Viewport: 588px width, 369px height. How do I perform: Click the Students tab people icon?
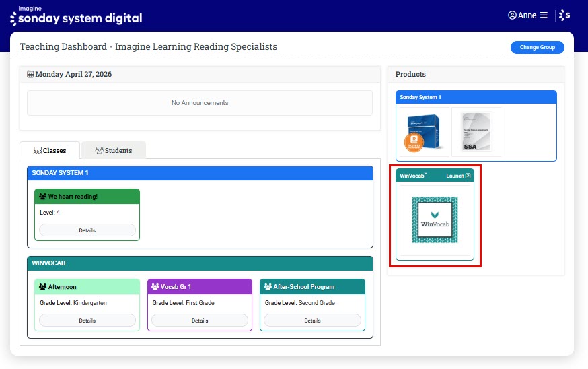coord(99,150)
